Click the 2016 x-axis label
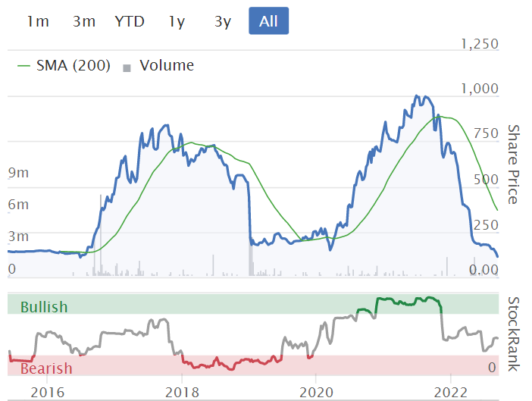The image size is (532, 401). (x=48, y=392)
